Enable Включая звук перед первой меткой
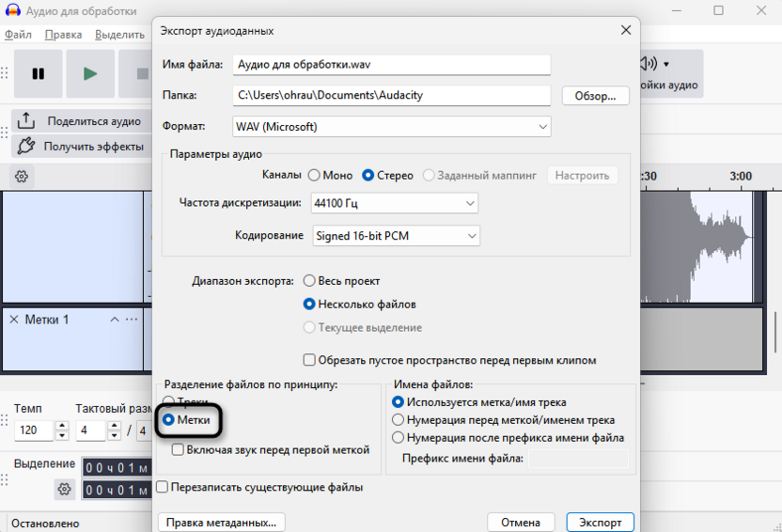 coord(178,449)
